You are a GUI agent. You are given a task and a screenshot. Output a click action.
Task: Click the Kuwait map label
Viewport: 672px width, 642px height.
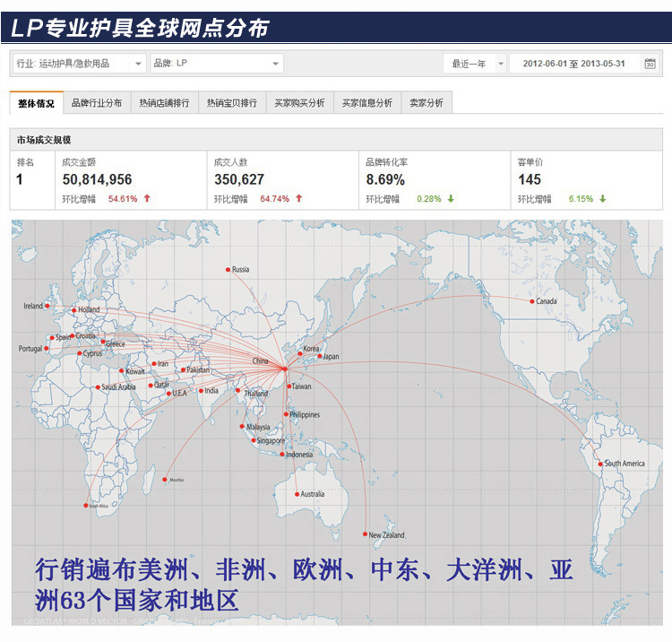point(135,371)
